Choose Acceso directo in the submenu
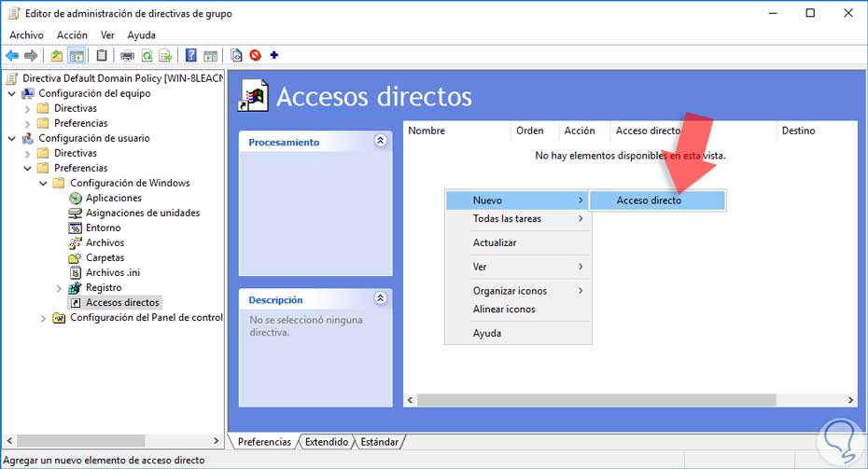The image size is (868, 469). click(x=657, y=200)
